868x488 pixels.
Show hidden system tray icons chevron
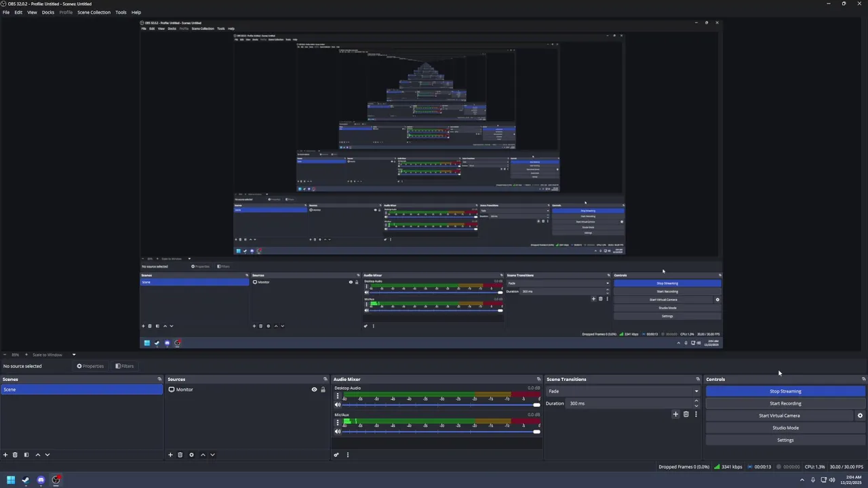(x=802, y=480)
